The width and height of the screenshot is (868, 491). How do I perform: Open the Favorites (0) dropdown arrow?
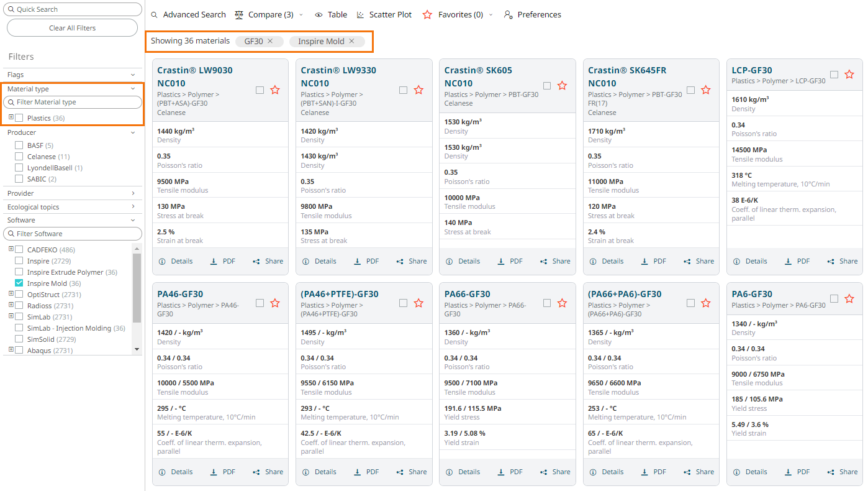[491, 15]
